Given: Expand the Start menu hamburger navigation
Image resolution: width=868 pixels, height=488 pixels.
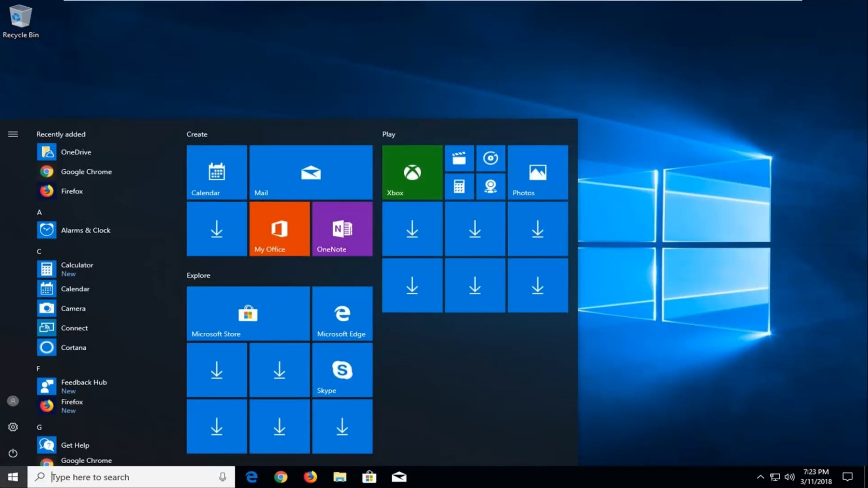Looking at the screenshot, I should (13, 134).
